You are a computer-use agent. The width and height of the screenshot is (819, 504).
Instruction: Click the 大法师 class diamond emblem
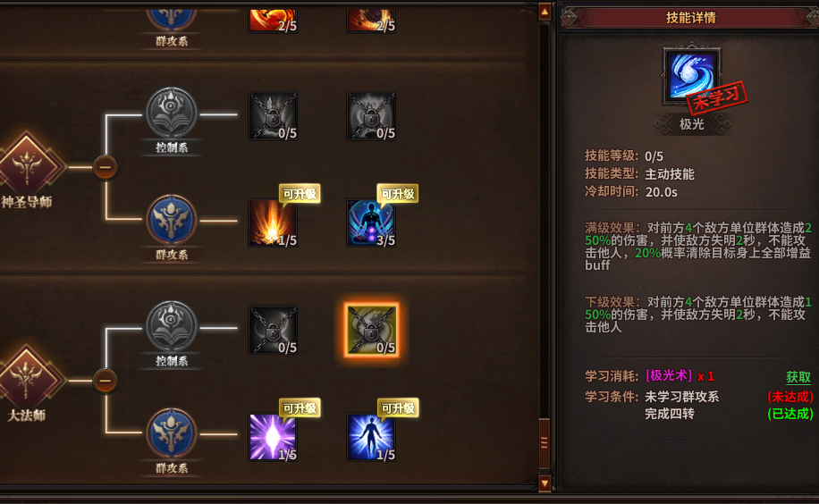[x=27, y=379]
